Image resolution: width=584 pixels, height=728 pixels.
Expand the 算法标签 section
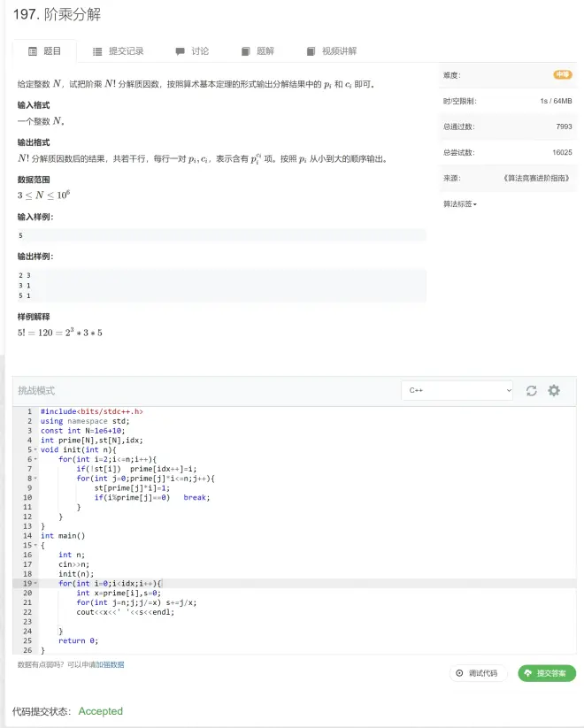pos(460,204)
